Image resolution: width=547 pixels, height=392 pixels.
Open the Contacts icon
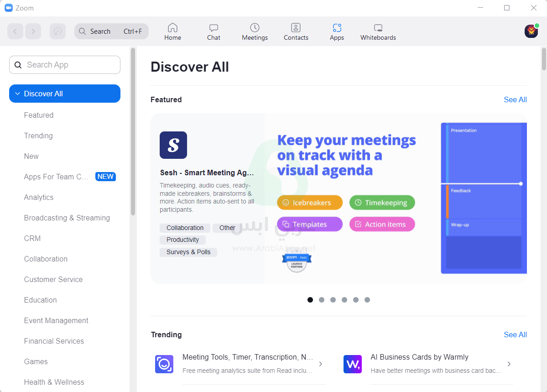(296, 27)
